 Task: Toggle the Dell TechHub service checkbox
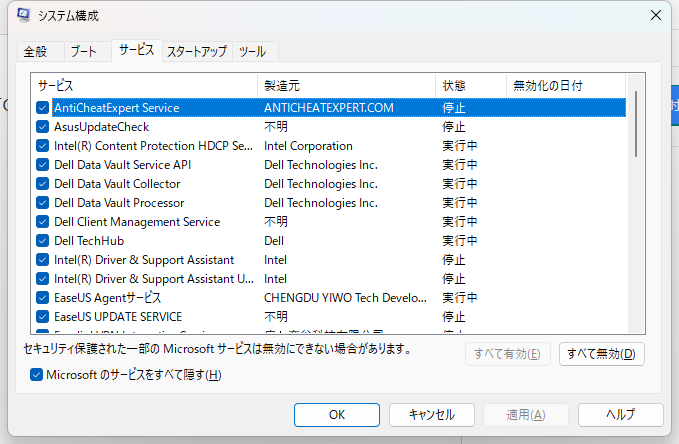point(42,241)
